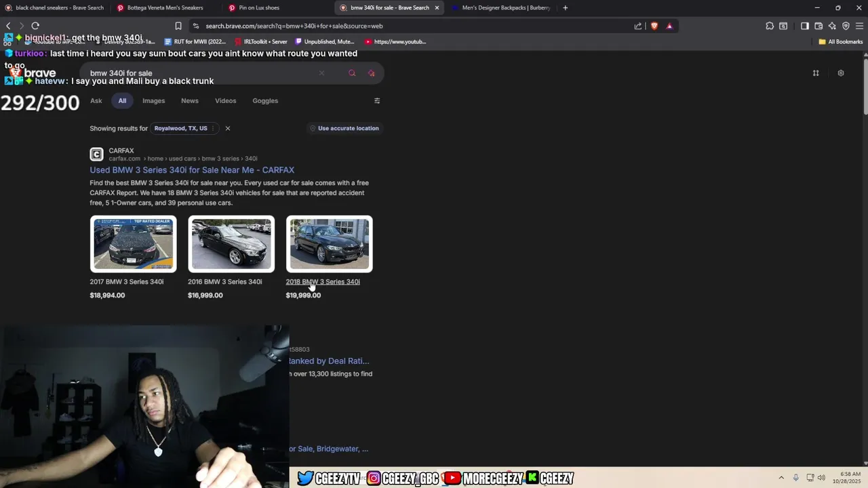Image resolution: width=868 pixels, height=488 pixels.
Task: Open the https://www.youtub... bookmark
Action: coord(395,41)
